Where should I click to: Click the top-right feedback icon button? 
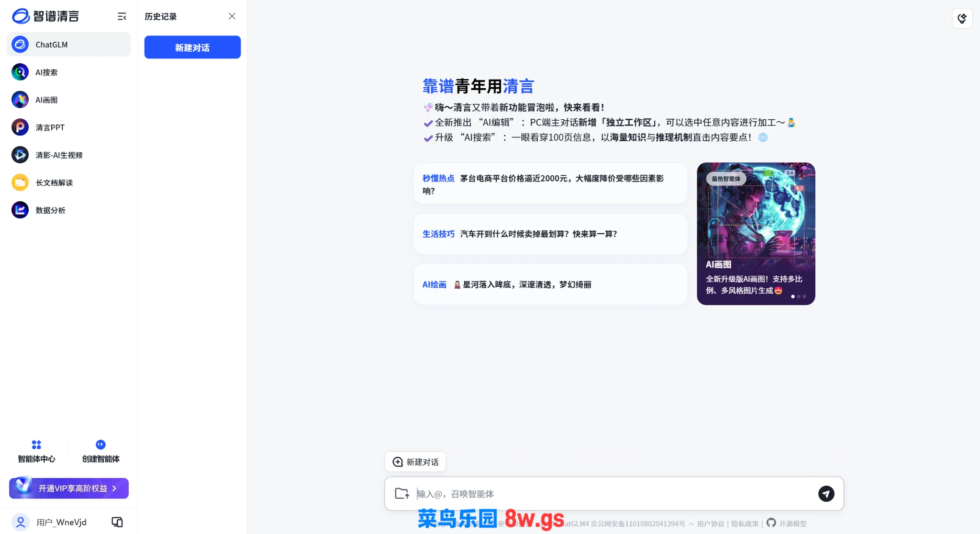pos(962,19)
